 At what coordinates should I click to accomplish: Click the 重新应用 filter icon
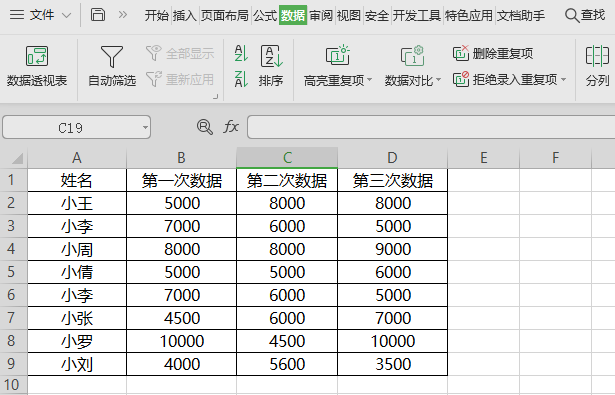click(x=153, y=79)
